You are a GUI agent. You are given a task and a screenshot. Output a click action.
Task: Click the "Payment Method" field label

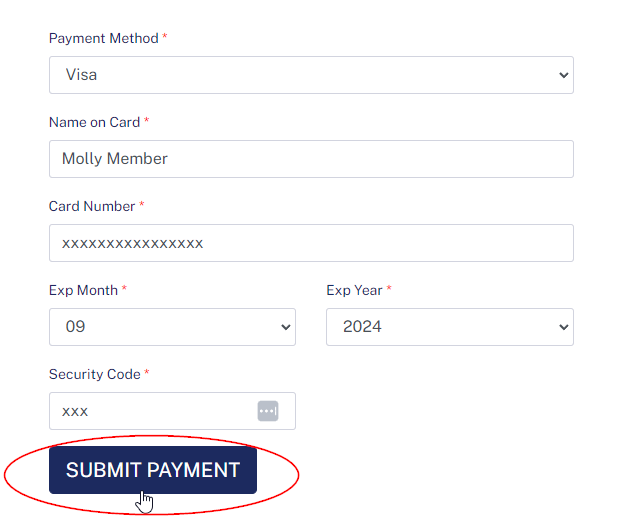click(103, 38)
